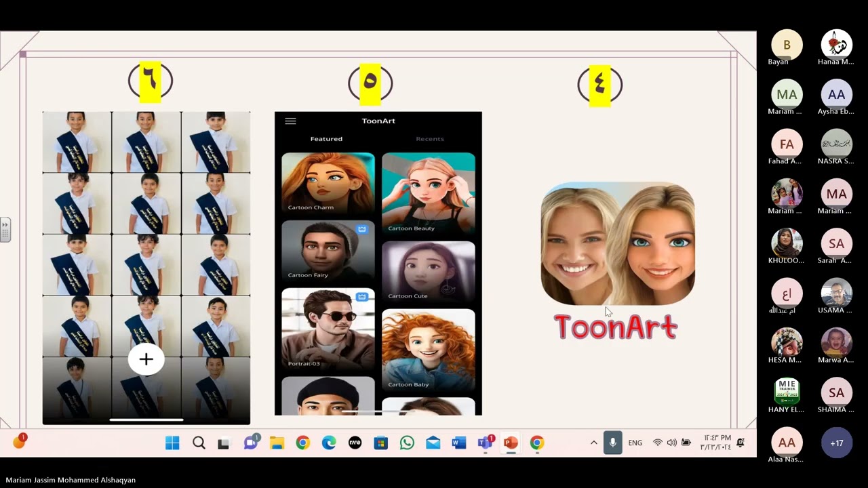868x488 pixels.
Task: Select participant NASRA S's avatar
Action: pyautogui.click(x=837, y=144)
